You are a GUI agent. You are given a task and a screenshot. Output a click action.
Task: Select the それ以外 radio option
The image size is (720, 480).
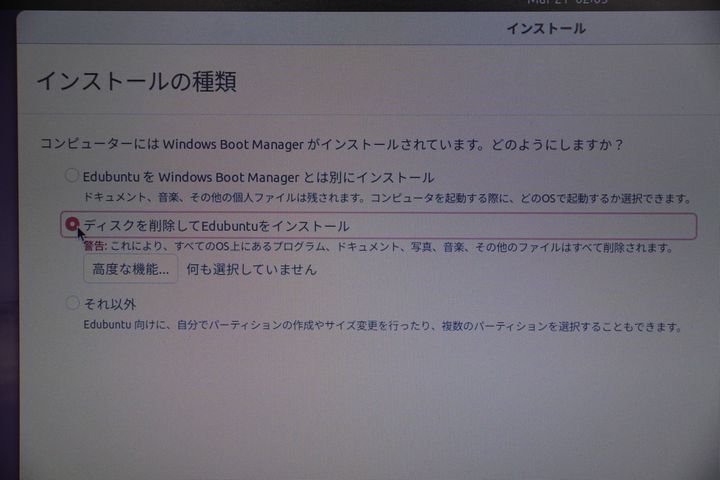click(72, 303)
